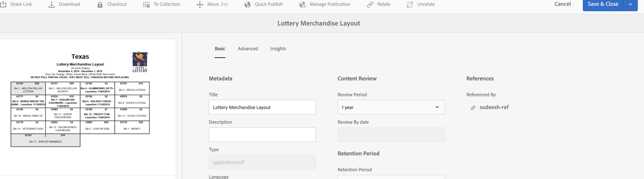Click the Unrelate label in toolbar
This screenshot has height=179, width=644.
click(426, 4)
